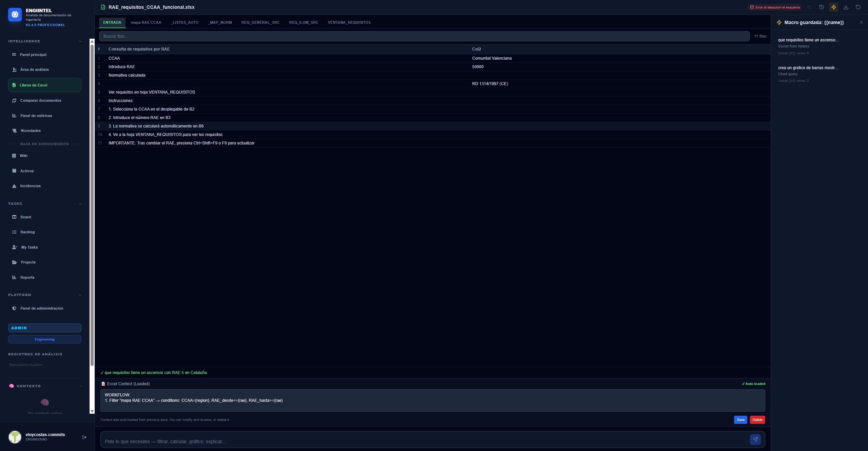Open Activos page
This screenshot has width=868, height=451.
click(x=45, y=171)
